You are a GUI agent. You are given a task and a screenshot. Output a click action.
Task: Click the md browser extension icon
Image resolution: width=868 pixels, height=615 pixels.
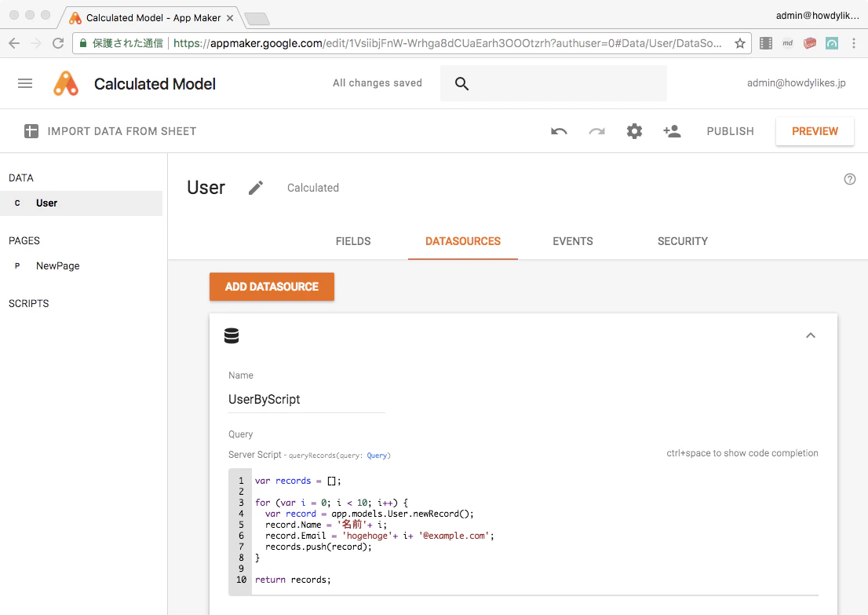788,43
